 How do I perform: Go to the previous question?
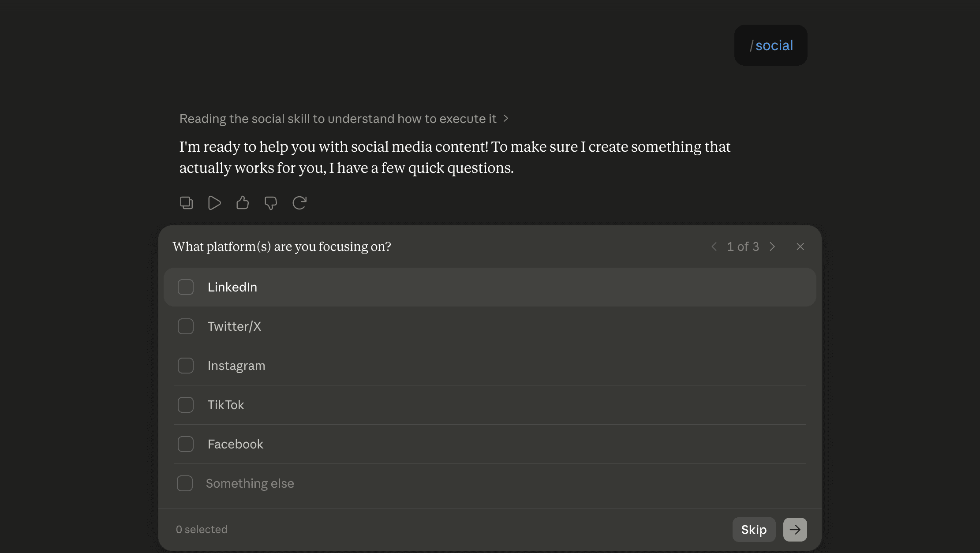(714, 247)
